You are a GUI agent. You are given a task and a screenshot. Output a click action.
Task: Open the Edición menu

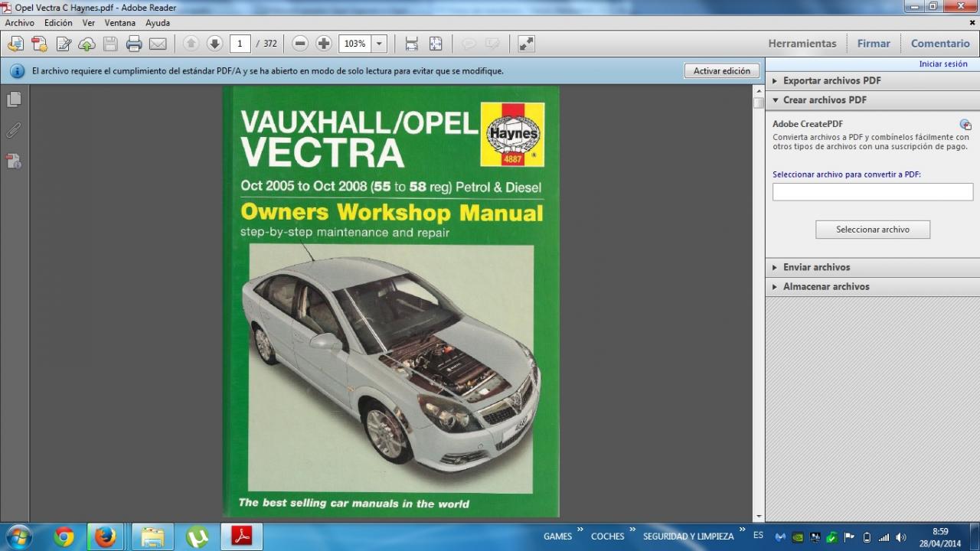click(58, 23)
